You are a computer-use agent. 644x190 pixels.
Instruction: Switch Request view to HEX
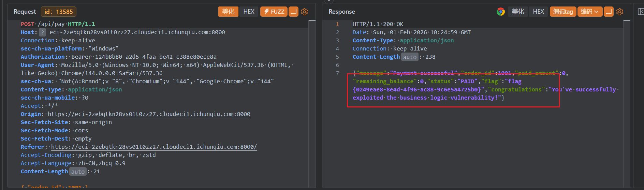point(249,12)
